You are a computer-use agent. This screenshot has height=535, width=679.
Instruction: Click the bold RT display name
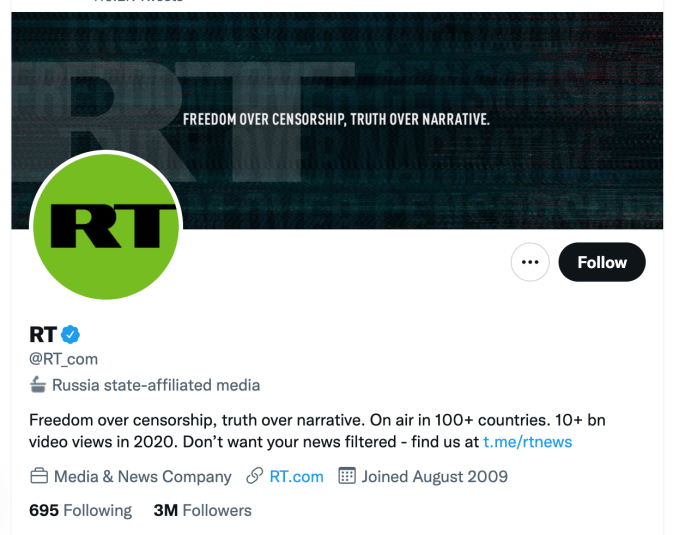pos(42,335)
